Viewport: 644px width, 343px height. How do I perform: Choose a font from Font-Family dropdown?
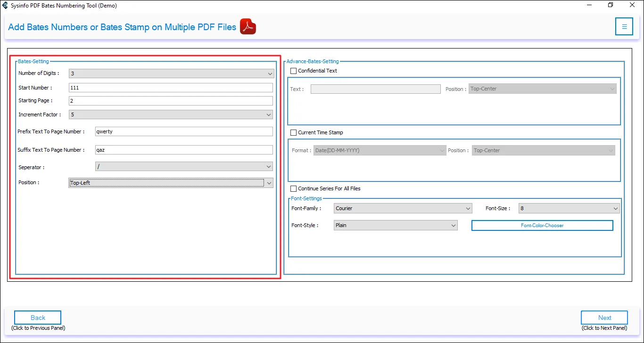click(403, 208)
